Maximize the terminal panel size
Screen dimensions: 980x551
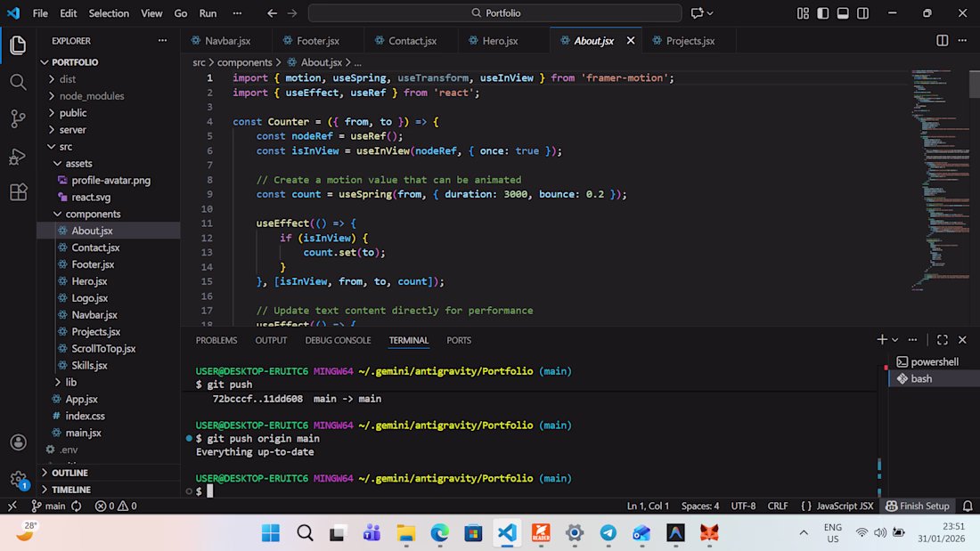point(943,340)
